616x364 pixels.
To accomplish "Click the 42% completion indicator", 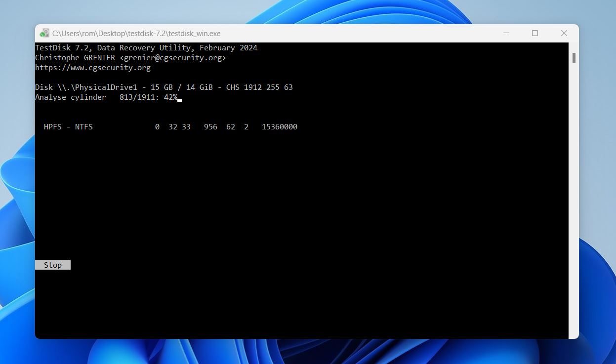I will point(172,97).
